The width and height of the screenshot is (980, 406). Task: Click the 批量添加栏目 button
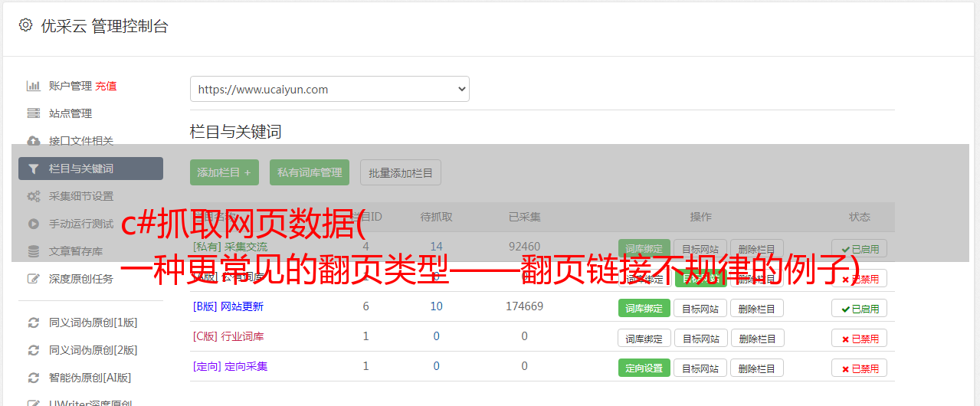[401, 172]
